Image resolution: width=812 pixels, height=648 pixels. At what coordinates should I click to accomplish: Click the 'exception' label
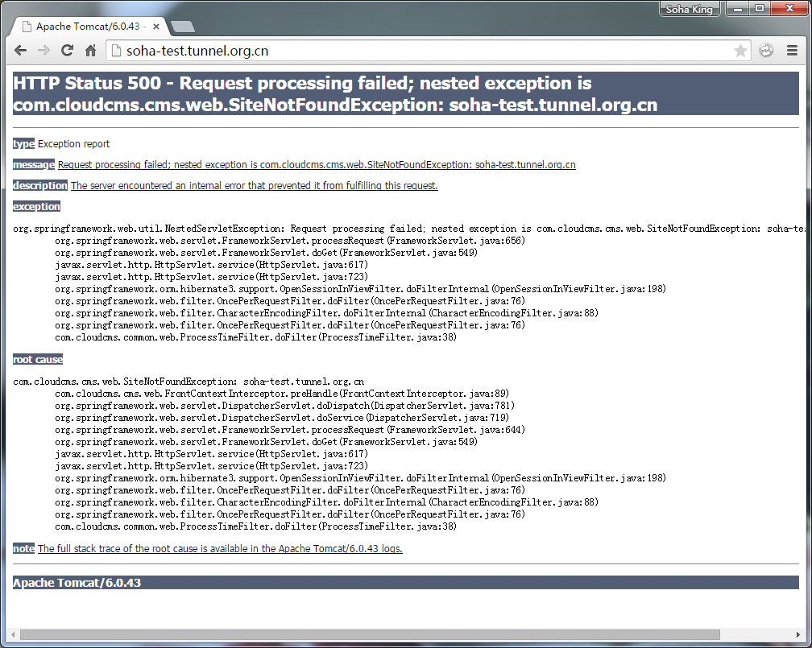tap(36, 207)
